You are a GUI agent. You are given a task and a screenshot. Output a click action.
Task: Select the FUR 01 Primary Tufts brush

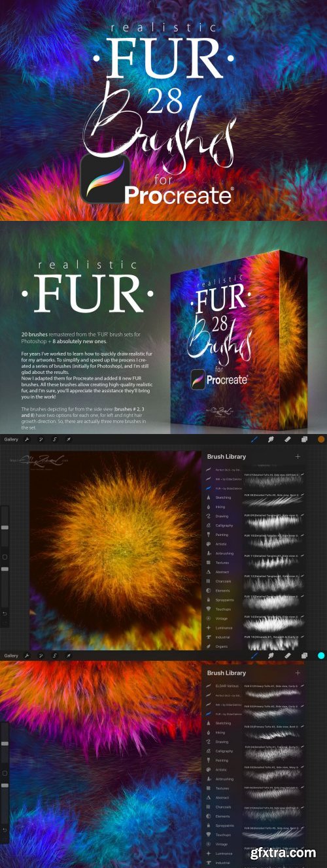pyautogui.click(x=275, y=692)
